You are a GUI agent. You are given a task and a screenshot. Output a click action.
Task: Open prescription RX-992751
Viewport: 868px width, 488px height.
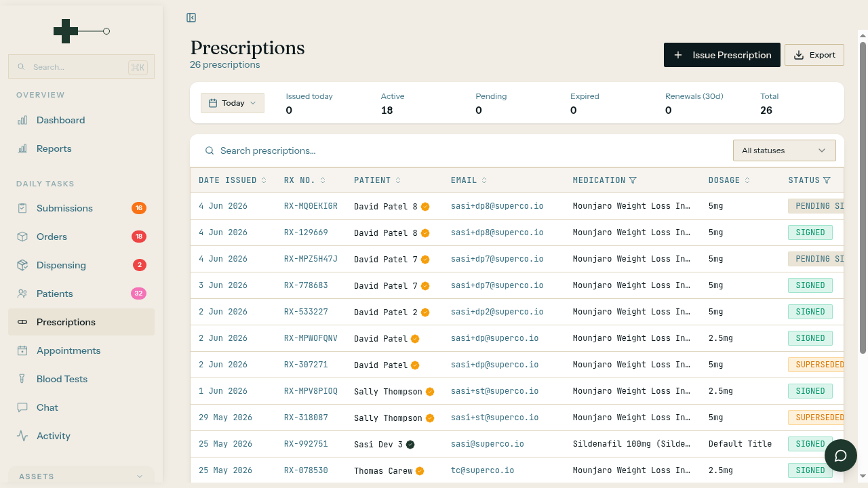pos(306,444)
